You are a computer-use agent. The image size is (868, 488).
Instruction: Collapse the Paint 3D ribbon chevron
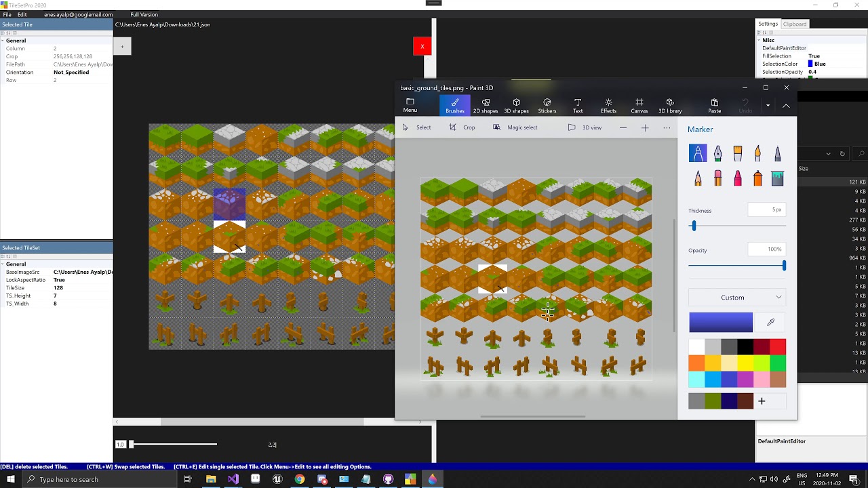pos(786,105)
